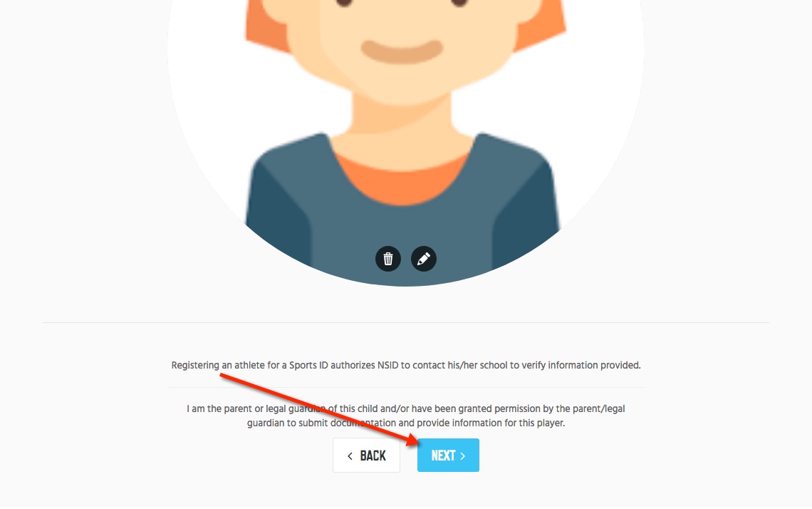Click the "BACK" label text
The height and width of the screenshot is (509, 812).
point(373,456)
